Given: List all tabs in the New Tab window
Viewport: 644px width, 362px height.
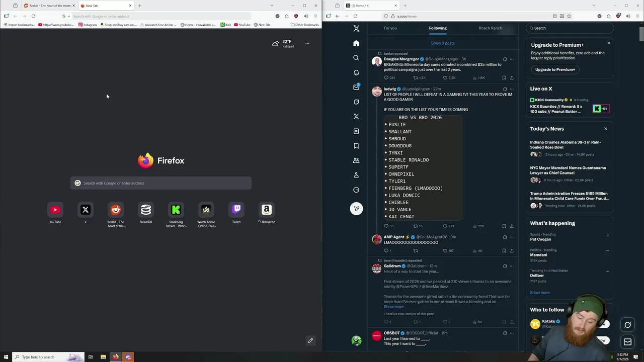Looking at the screenshot, I should point(272,6).
